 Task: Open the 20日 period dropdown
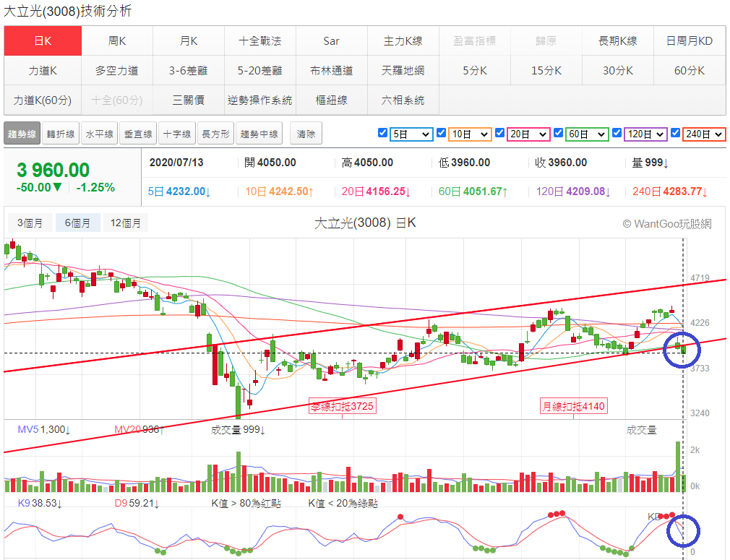(529, 134)
